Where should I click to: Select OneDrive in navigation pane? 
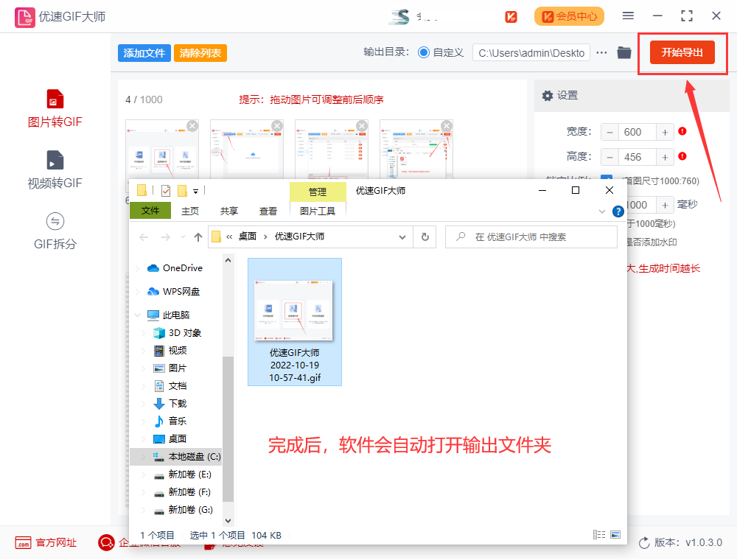(x=182, y=267)
